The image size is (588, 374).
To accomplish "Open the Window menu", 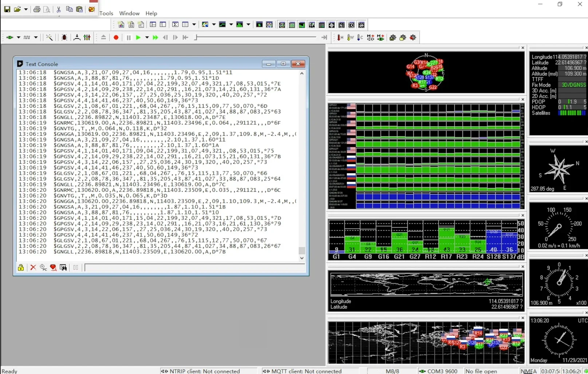I will [129, 13].
